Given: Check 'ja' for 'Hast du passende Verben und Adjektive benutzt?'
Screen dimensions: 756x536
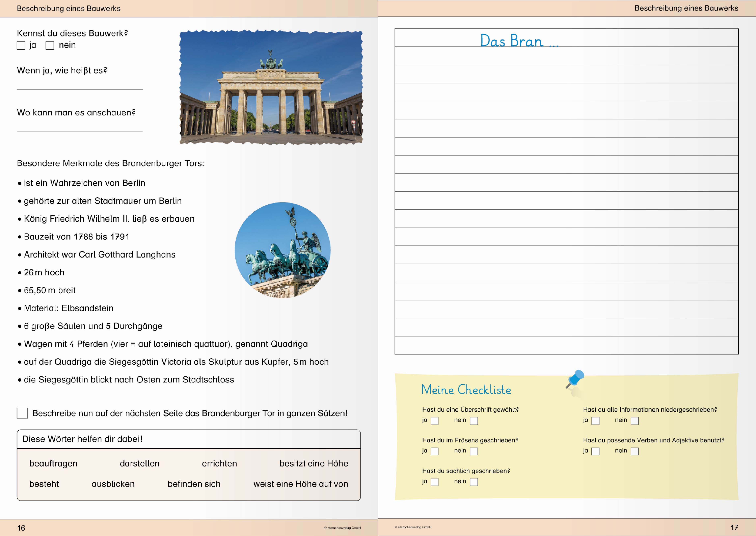Looking at the screenshot, I should point(595,451).
